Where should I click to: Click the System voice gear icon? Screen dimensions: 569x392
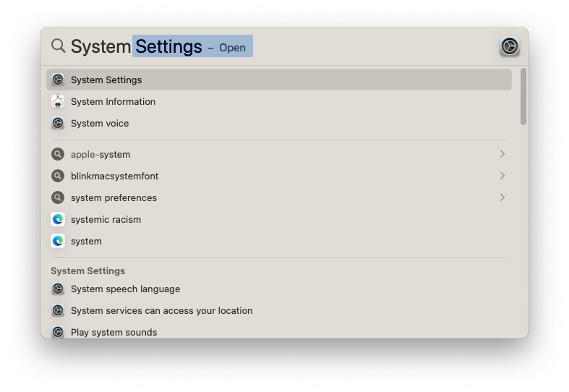click(x=58, y=124)
